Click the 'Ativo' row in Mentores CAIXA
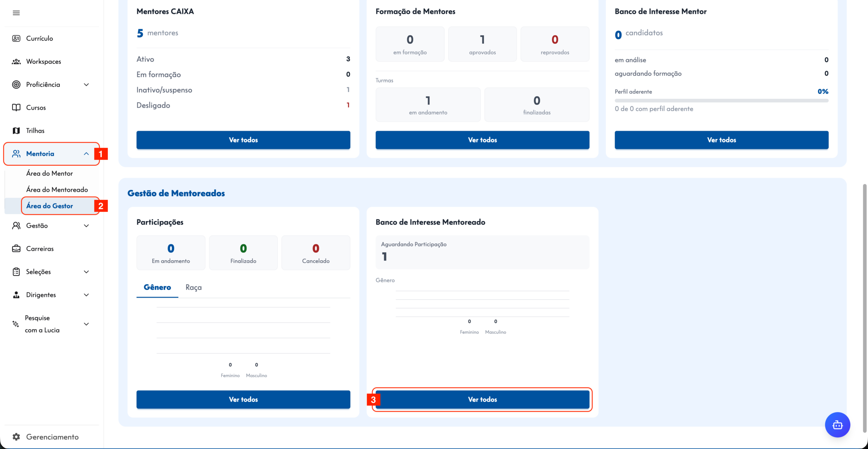This screenshot has width=868, height=449. [243, 59]
